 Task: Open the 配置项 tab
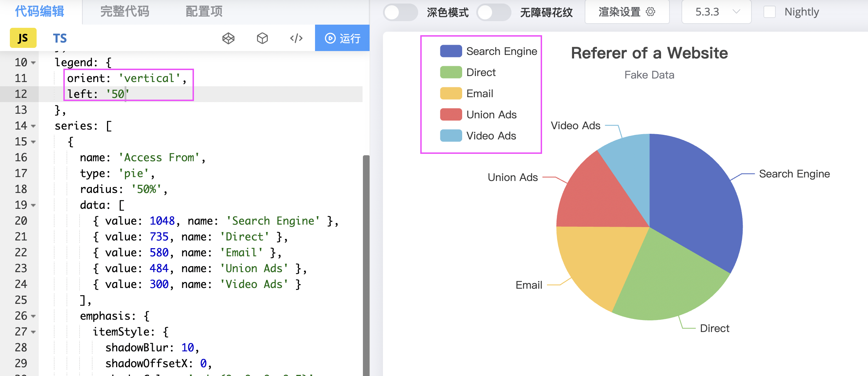pyautogui.click(x=204, y=12)
